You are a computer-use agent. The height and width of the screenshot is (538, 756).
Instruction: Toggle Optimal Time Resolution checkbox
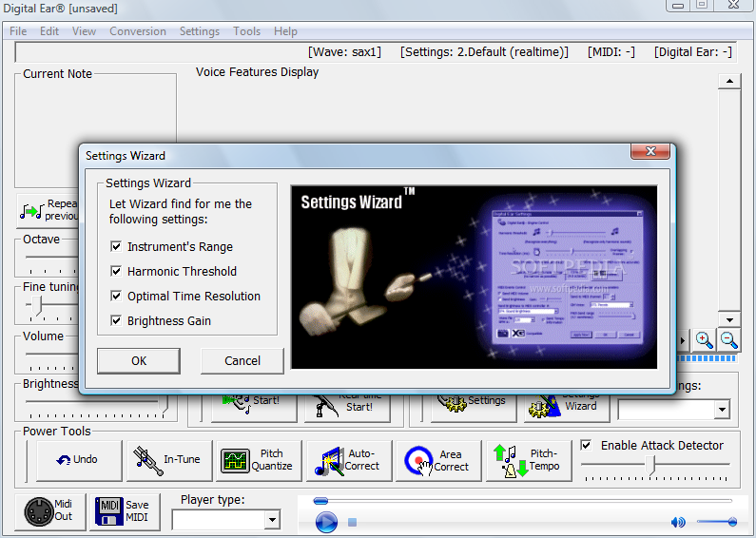[x=116, y=296]
